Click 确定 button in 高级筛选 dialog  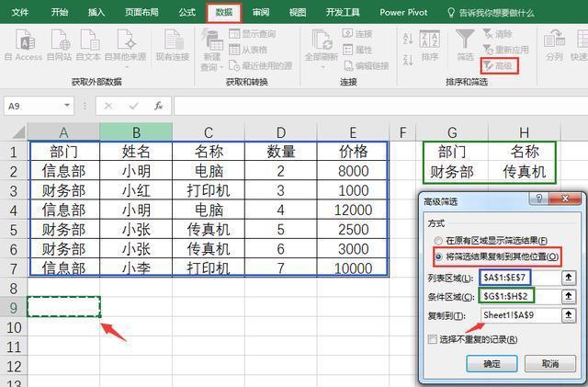492,363
